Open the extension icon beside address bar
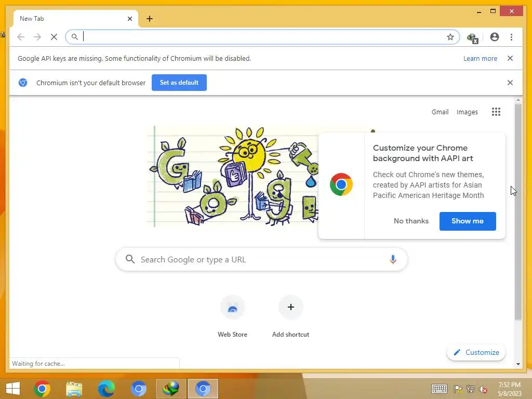532x399 pixels. pos(473,37)
